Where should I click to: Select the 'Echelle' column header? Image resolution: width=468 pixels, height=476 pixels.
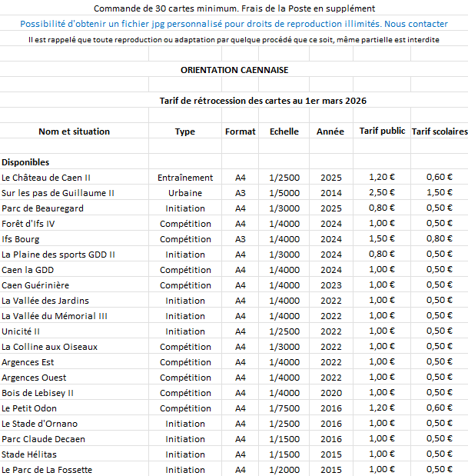coord(284,131)
